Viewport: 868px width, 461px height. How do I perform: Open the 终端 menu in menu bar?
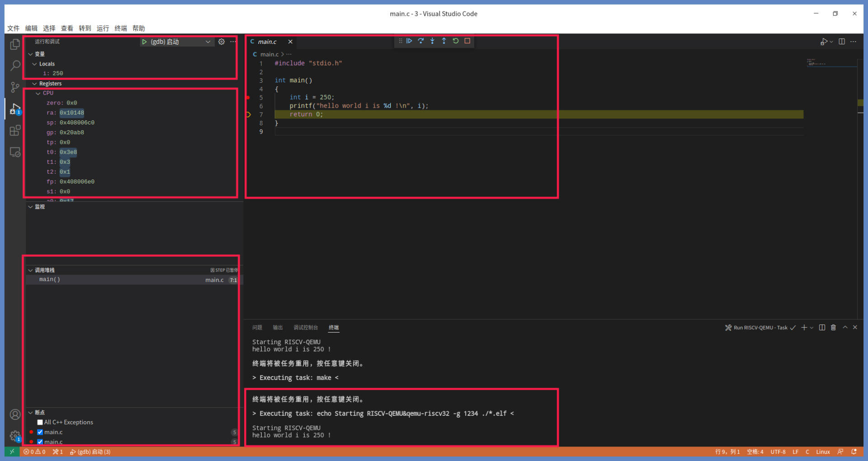[x=121, y=28]
